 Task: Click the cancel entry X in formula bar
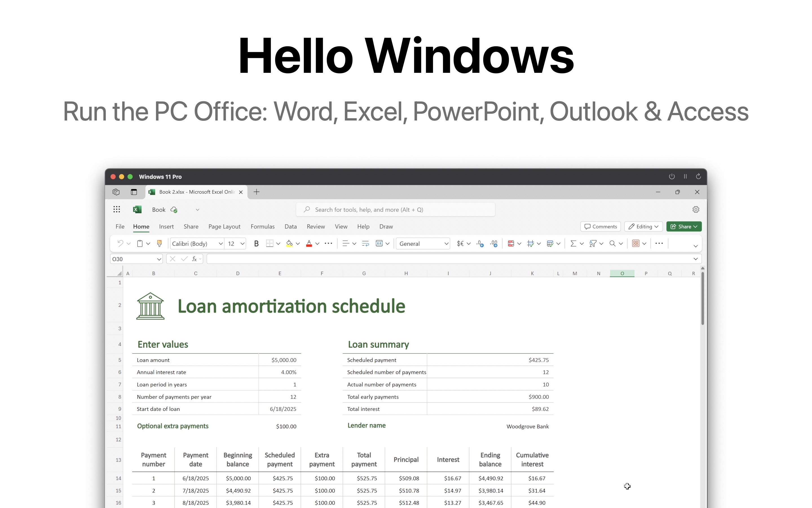point(173,259)
